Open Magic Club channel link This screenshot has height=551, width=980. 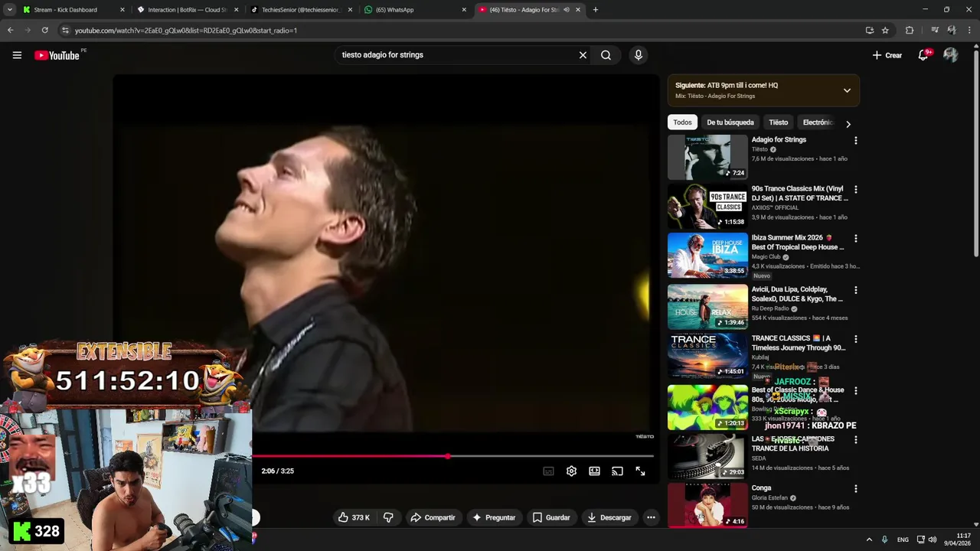[x=766, y=257]
